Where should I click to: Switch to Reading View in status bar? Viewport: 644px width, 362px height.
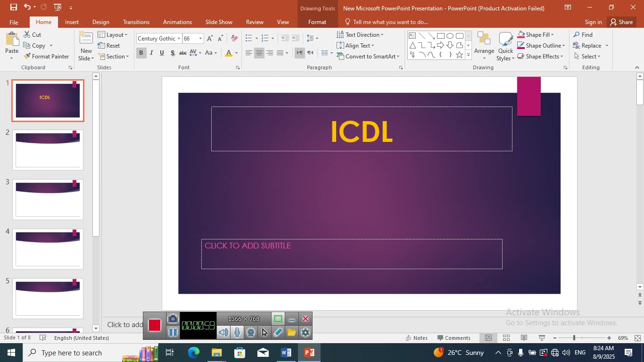pyautogui.click(x=524, y=338)
